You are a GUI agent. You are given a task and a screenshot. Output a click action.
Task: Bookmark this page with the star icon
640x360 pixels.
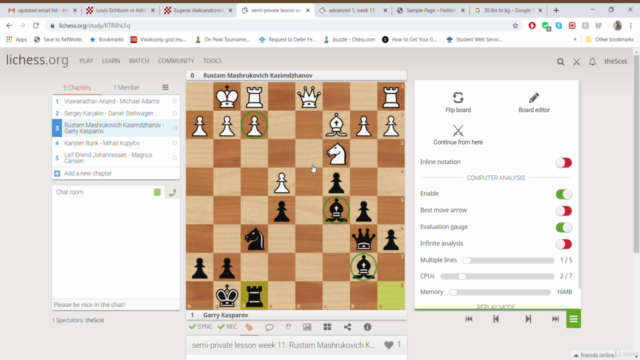click(x=515, y=26)
